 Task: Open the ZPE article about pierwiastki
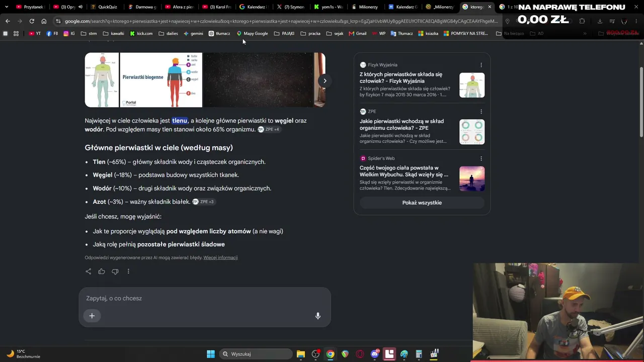pyautogui.click(x=401, y=125)
